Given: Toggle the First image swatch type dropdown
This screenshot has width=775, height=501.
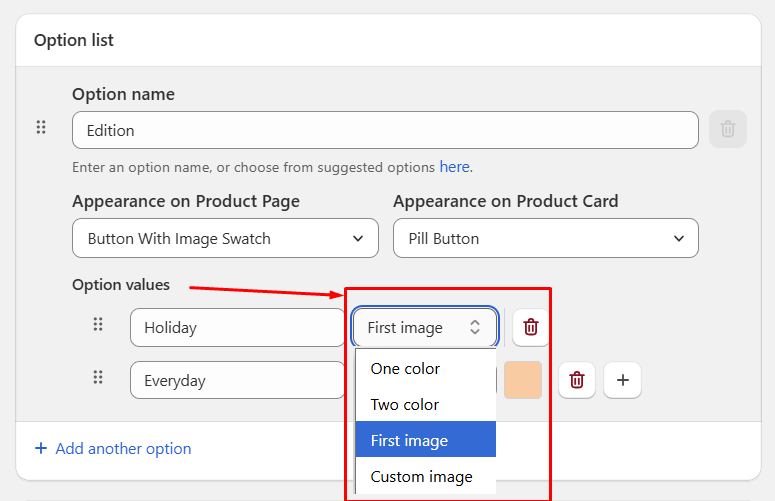Looking at the screenshot, I should 424,327.
